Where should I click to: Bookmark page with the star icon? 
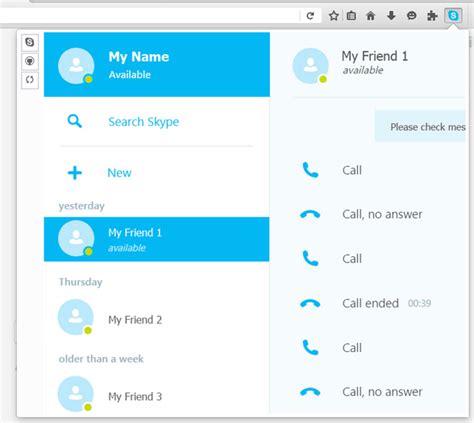tap(334, 15)
